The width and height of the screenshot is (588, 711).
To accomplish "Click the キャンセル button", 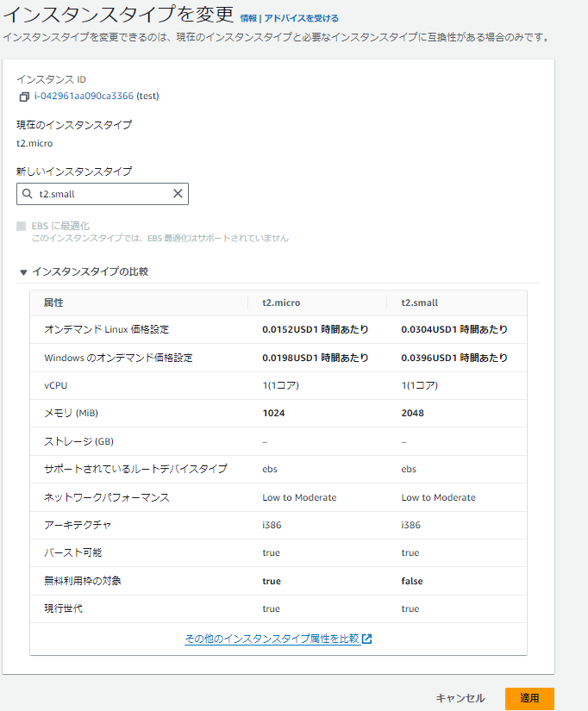I will [x=460, y=698].
